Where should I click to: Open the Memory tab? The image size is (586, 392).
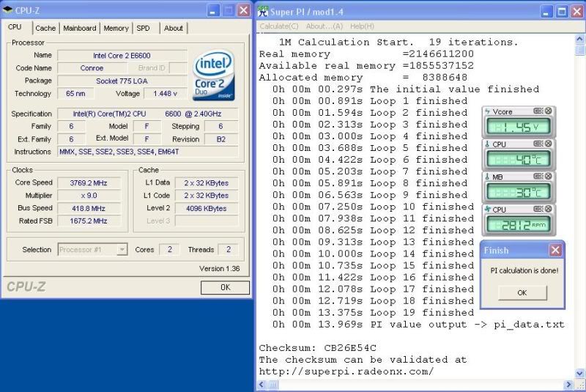(116, 28)
